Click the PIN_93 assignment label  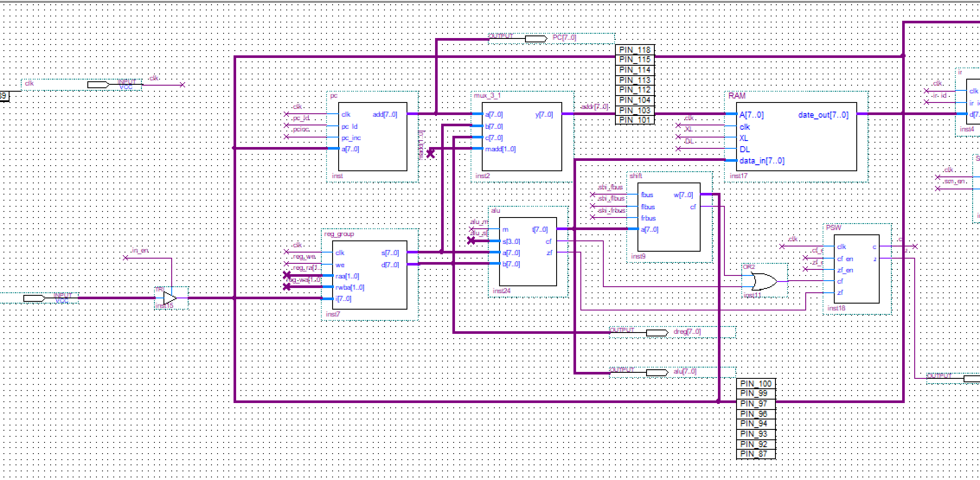click(x=756, y=434)
